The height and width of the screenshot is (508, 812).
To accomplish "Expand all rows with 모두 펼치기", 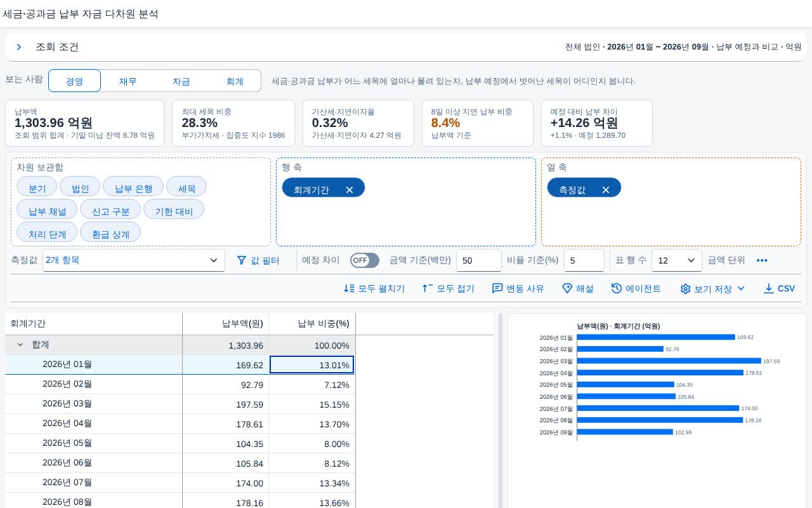I will pyautogui.click(x=374, y=288).
